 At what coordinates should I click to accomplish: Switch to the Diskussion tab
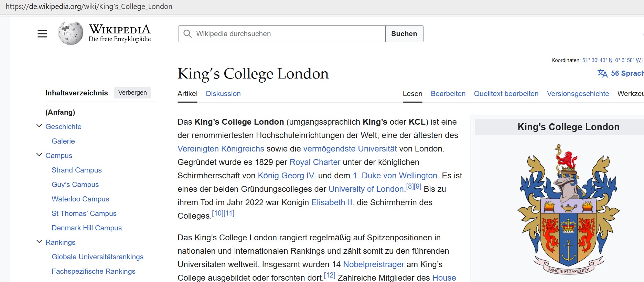(x=223, y=94)
